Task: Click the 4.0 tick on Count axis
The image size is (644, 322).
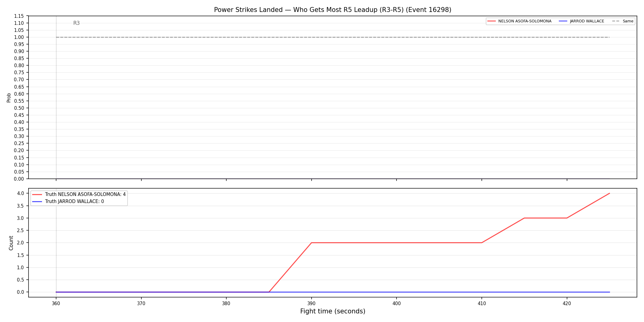Action: tap(21, 194)
